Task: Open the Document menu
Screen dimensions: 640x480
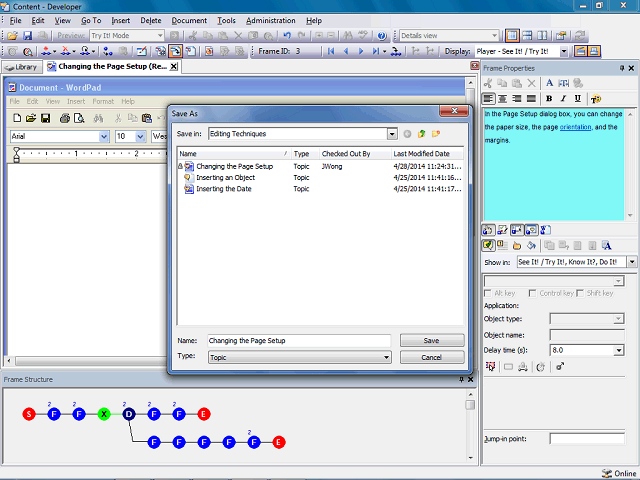Action: point(189,21)
